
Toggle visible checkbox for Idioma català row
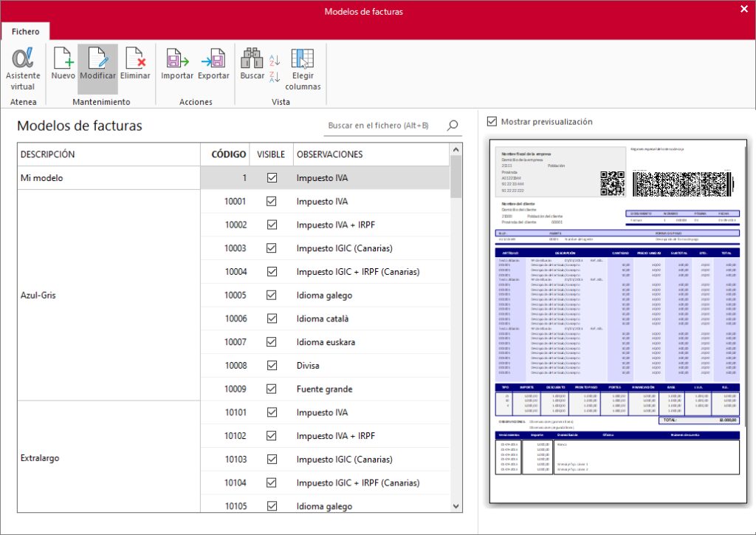pyautogui.click(x=272, y=318)
